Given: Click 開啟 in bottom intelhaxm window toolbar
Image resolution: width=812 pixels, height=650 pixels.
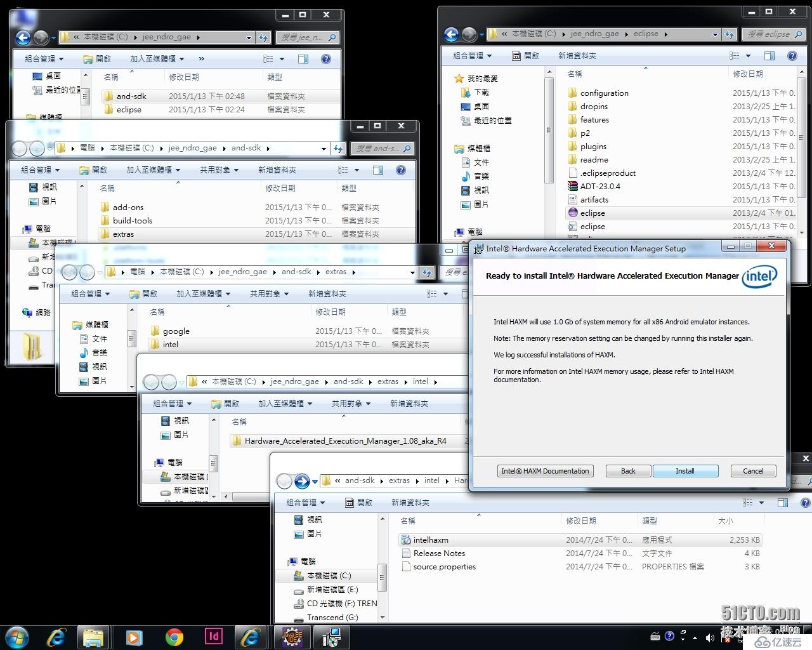Looking at the screenshot, I should click(359, 503).
